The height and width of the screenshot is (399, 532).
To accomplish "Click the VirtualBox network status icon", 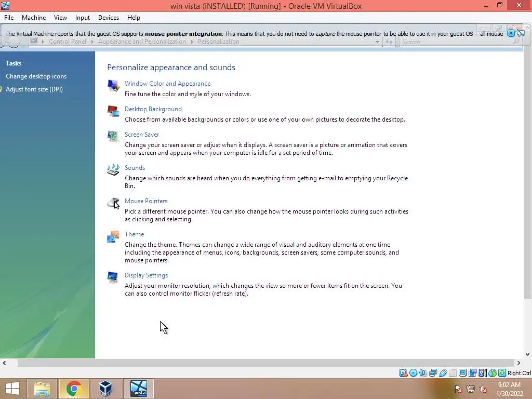I will [433, 373].
